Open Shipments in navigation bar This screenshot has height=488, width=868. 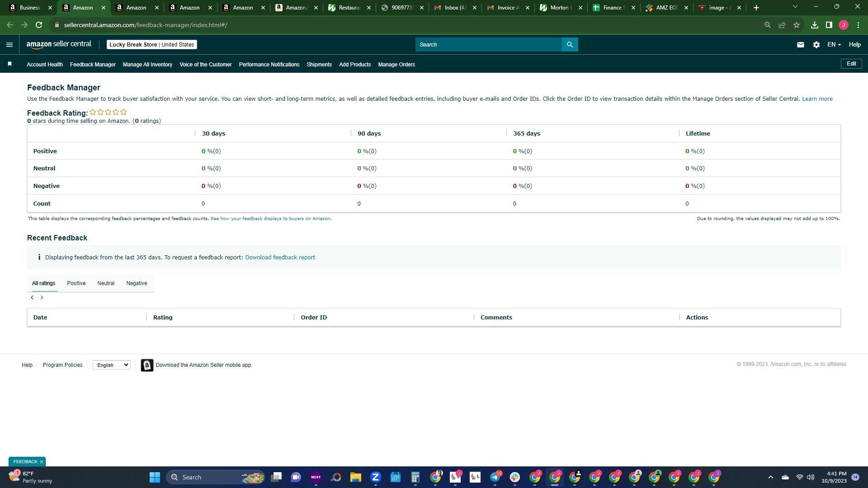pyautogui.click(x=319, y=65)
